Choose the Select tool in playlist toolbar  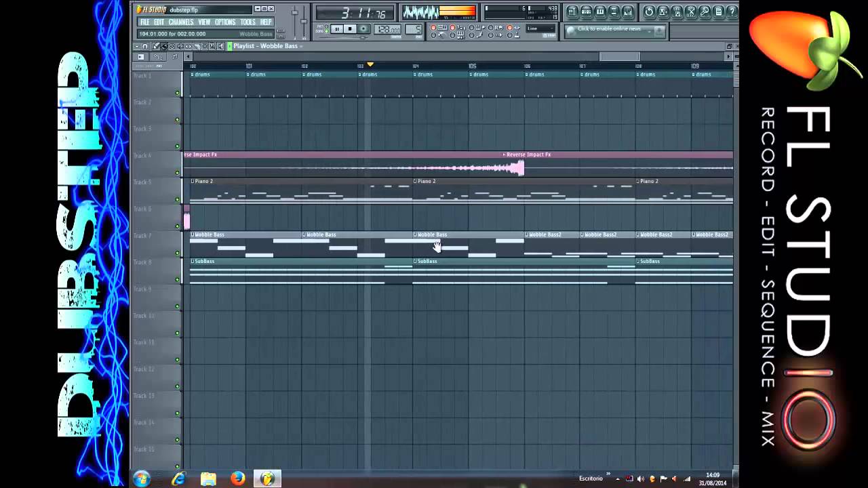[205, 46]
